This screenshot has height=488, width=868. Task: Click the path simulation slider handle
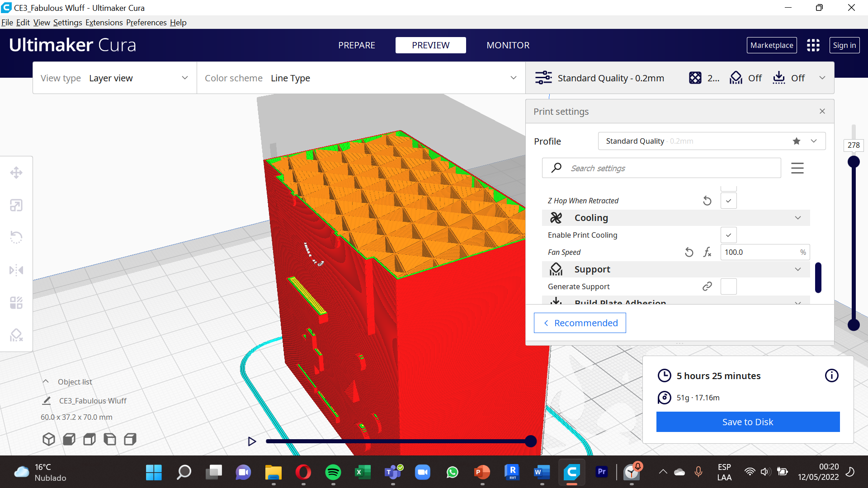coord(531,441)
